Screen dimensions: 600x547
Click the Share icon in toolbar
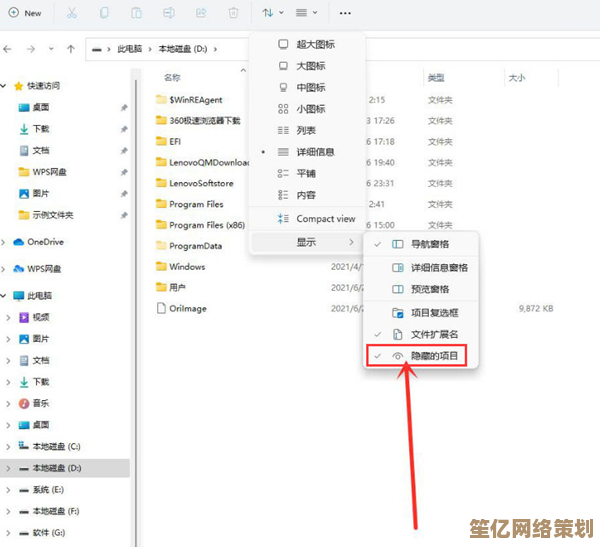point(201,13)
